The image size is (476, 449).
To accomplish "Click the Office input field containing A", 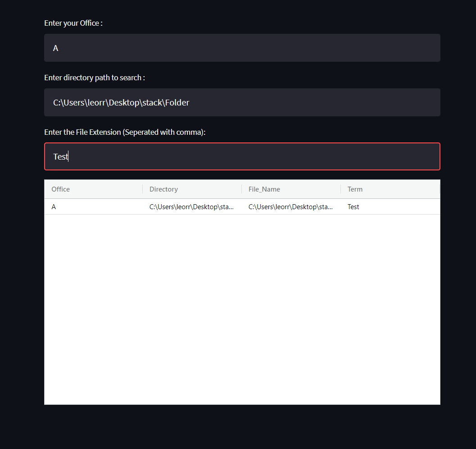I will (x=242, y=48).
